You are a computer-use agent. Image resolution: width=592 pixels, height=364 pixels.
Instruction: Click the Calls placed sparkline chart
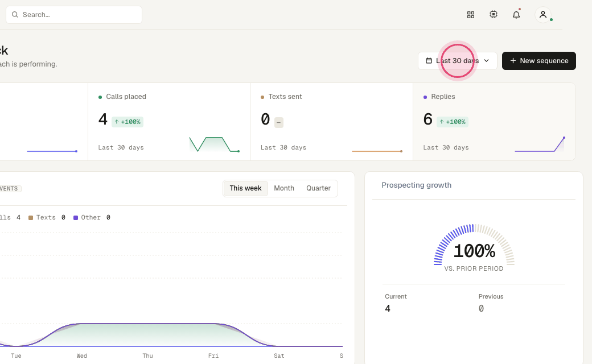[x=214, y=144]
